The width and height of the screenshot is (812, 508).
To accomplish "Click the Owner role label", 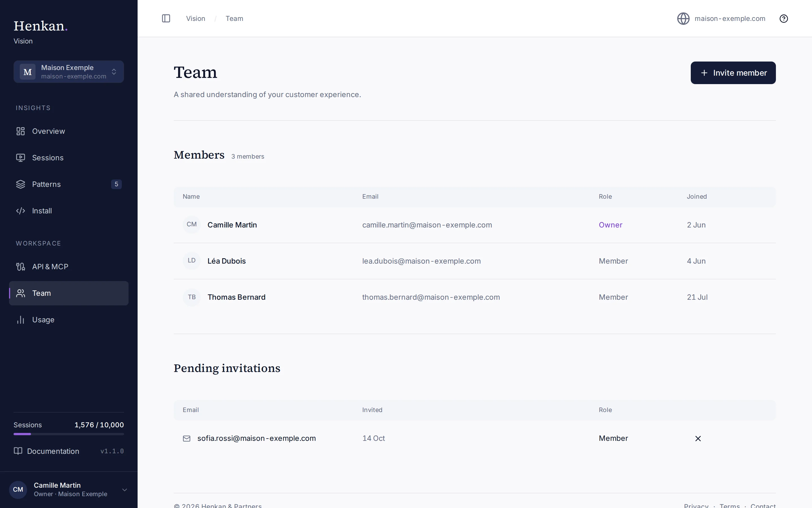I will click(610, 225).
